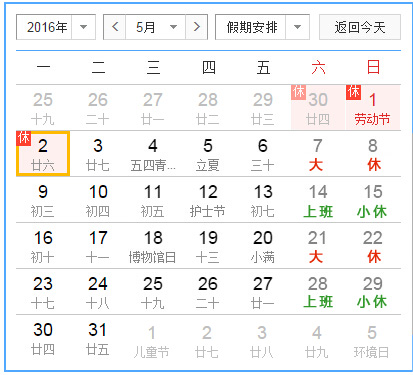The image size is (413, 375).
Task: Select May 25 十九 in fifth week
Action: [x=153, y=292]
